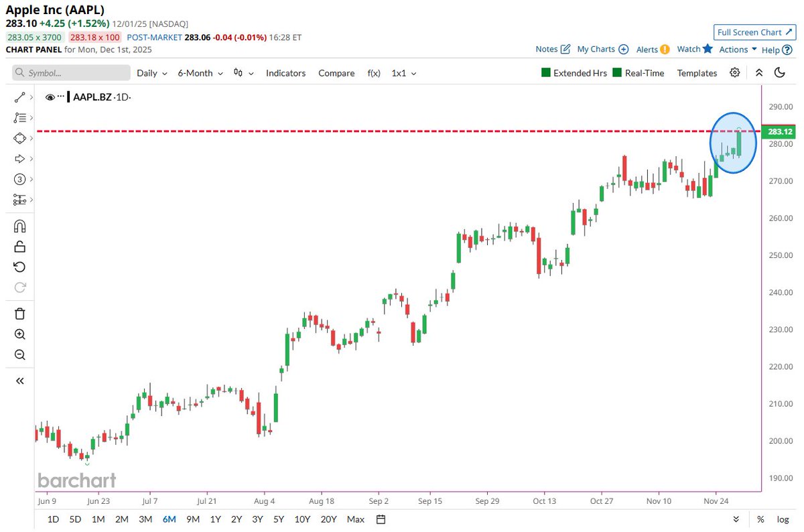Select the Fibonacci list drawing tool
Screen dimensions: 804x532
[x=19, y=118]
